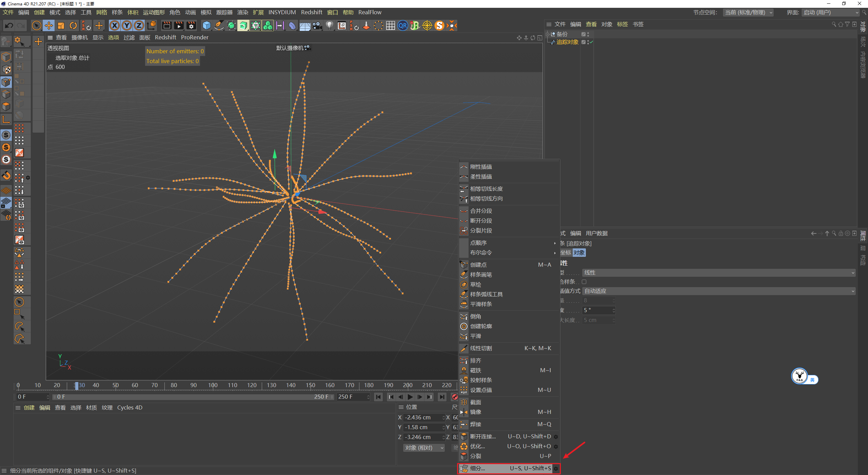
Task: Jump to the start of the timeline
Action: [x=378, y=397]
